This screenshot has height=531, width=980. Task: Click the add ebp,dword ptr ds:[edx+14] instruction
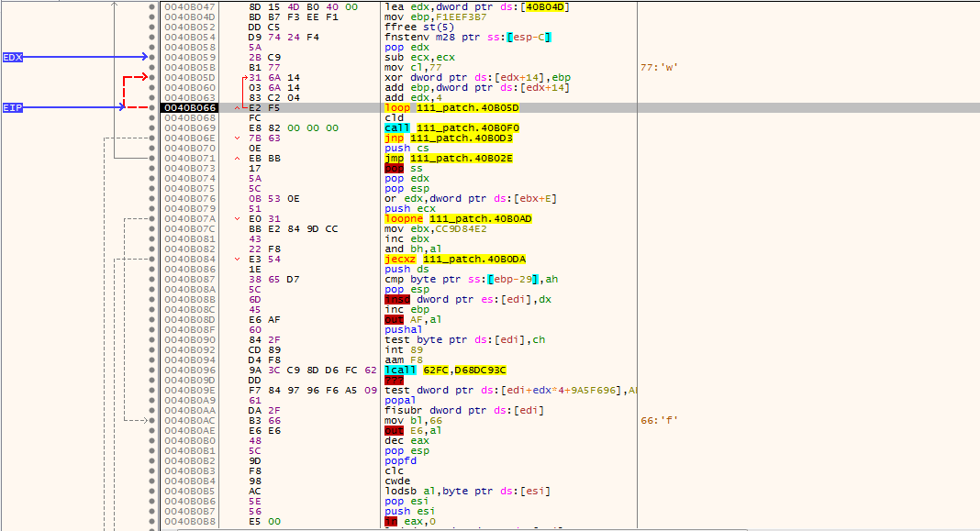click(477, 87)
